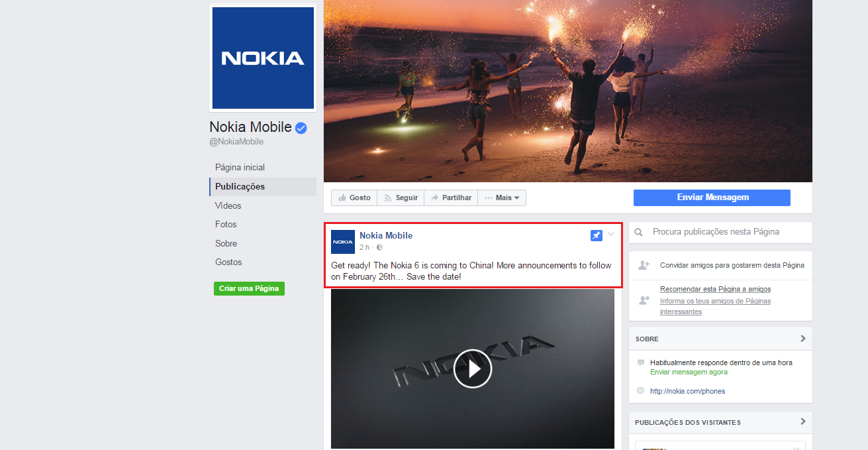The width and height of the screenshot is (868, 450).
Task: Click the pinned post pin icon
Action: point(597,235)
